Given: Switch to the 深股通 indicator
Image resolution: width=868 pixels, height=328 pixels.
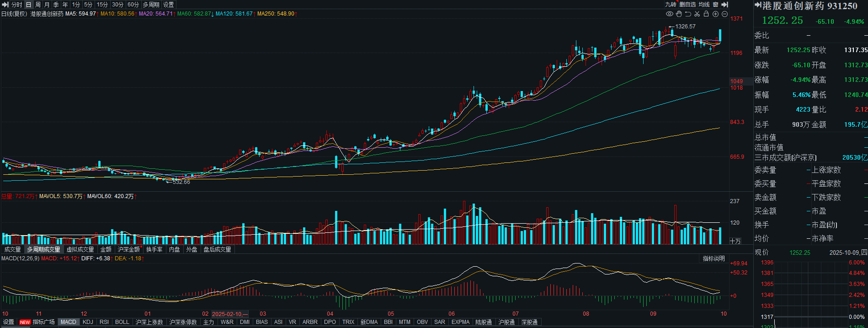Looking at the screenshot, I should click(529, 322).
